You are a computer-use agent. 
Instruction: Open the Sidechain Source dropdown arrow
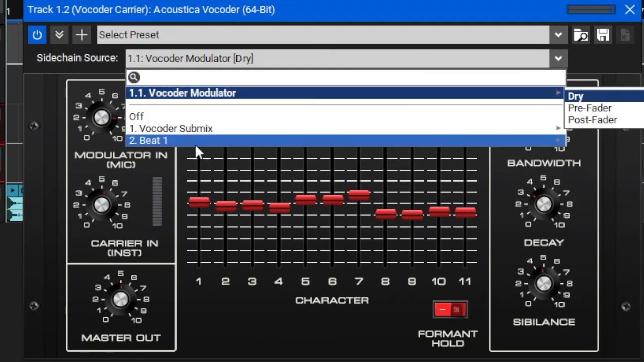pos(558,58)
